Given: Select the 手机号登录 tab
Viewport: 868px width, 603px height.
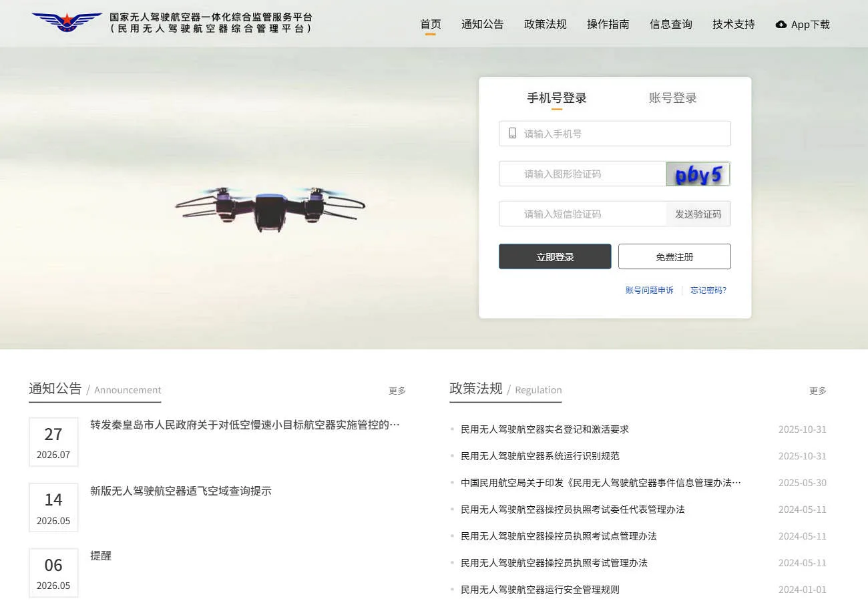Looking at the screenshot, I should [x=557, y=98].
